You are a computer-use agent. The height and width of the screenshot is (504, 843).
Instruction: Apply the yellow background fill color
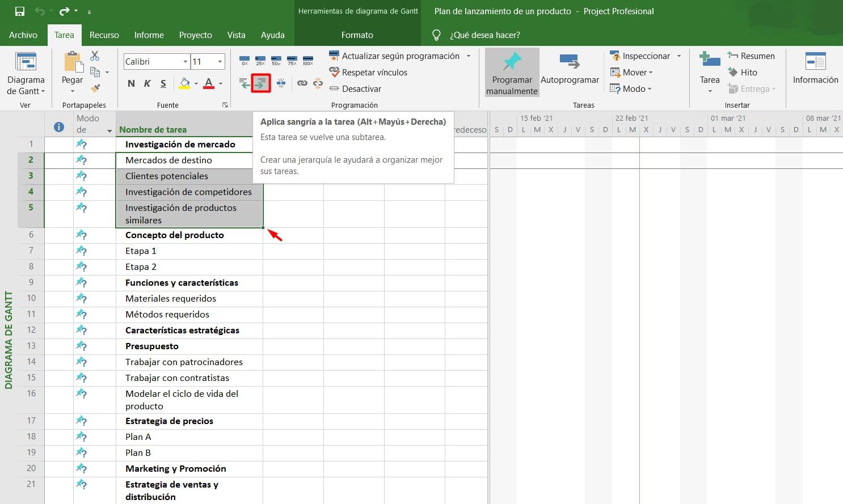pos(184,83)
